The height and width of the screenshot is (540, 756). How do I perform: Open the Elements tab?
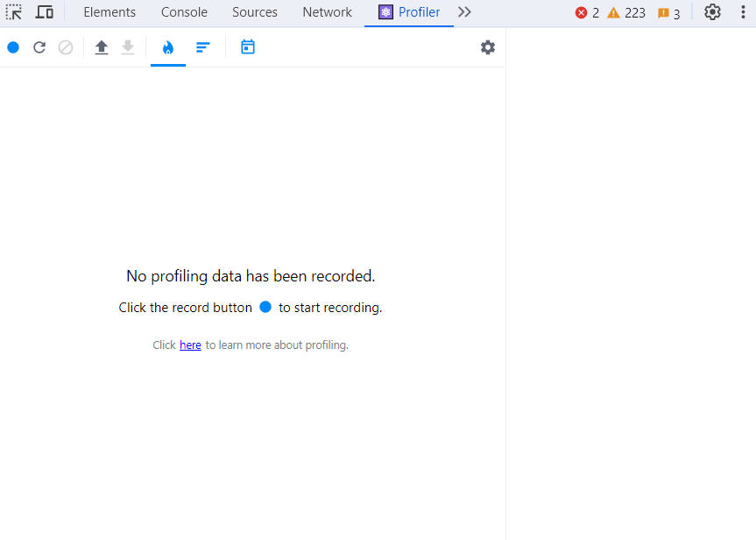pos(110,12)
